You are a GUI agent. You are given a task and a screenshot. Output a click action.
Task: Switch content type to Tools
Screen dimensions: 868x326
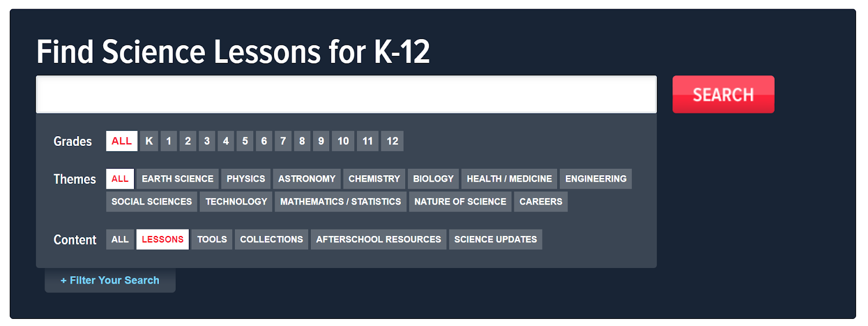(212, 239)
